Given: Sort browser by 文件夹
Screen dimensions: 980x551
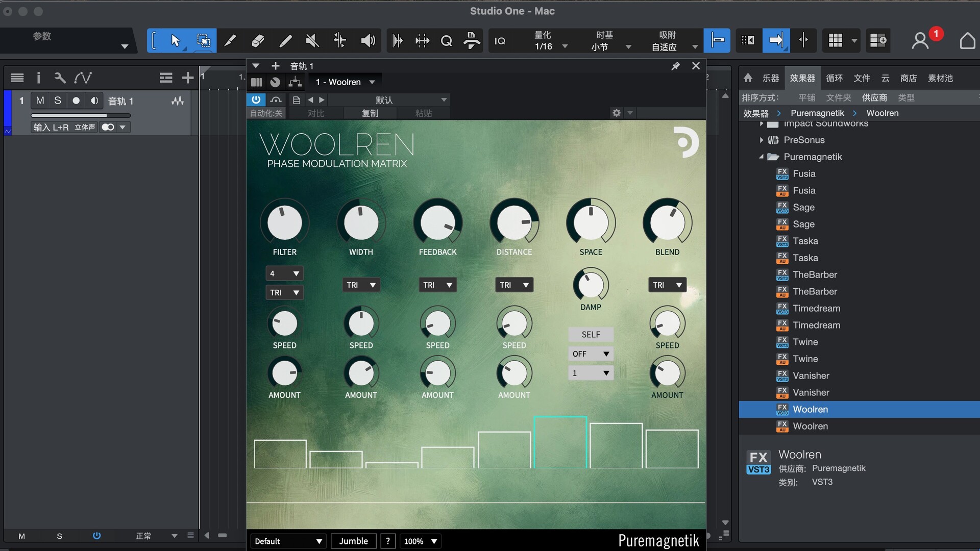Looking at the screenshot, I should (838, 97).
